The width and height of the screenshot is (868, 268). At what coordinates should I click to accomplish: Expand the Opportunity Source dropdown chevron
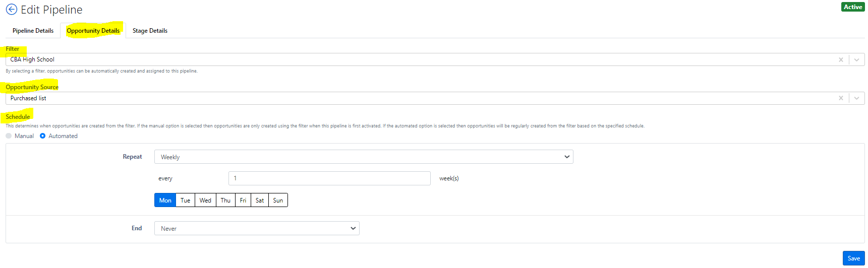pos(856,98)
